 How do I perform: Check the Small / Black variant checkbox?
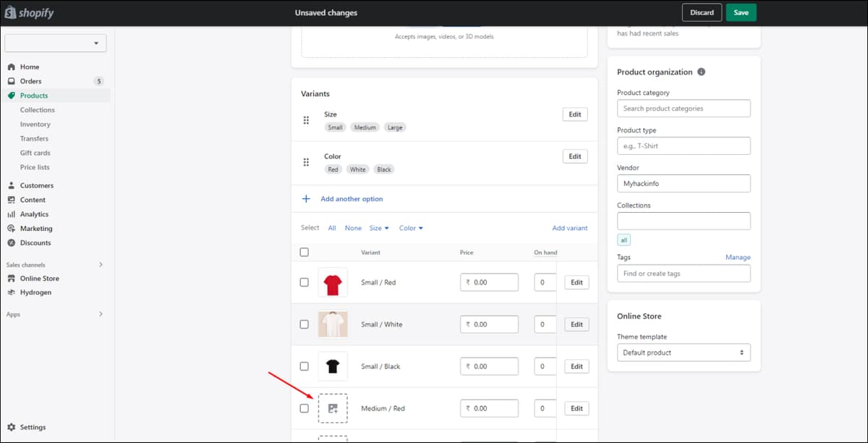[304, 366]
